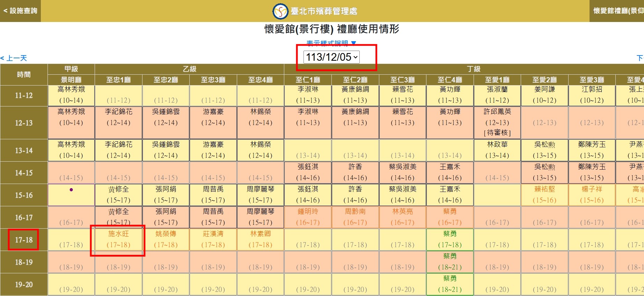Click the 蔡勇 (17~18) green booking cell
The width and height of the screenshot is (644, 296).
coord(450,239)
